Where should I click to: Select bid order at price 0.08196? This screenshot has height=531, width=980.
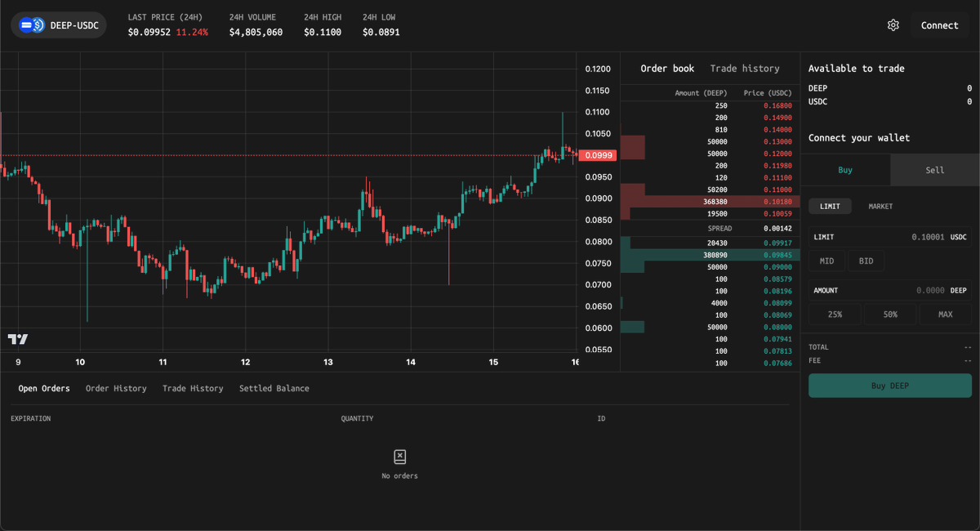pyautogui.click(x=710, y=291)
